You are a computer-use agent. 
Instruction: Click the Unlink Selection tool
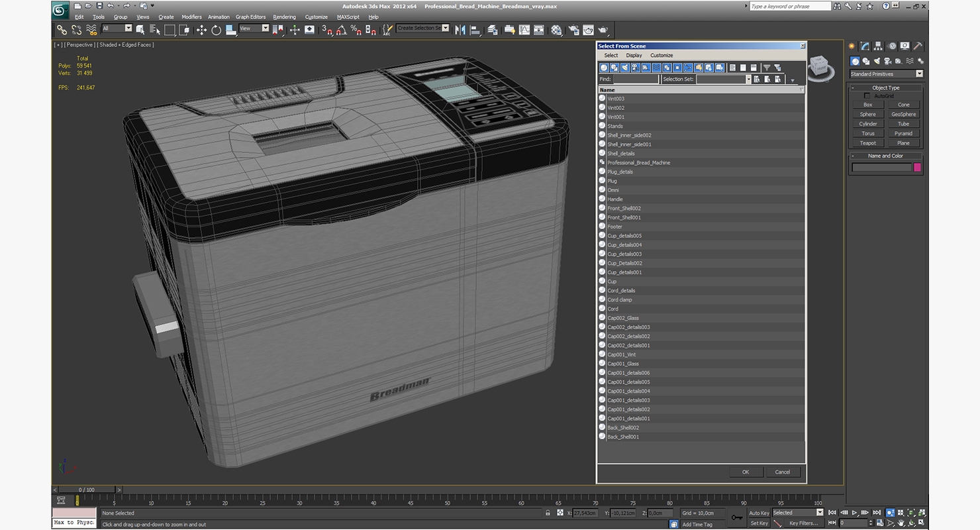[77, 30]
